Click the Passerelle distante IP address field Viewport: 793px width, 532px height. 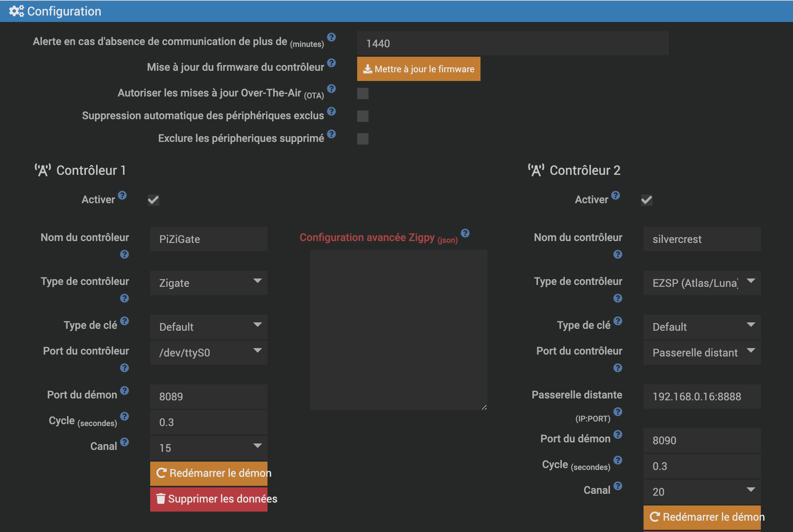(701, 397)
